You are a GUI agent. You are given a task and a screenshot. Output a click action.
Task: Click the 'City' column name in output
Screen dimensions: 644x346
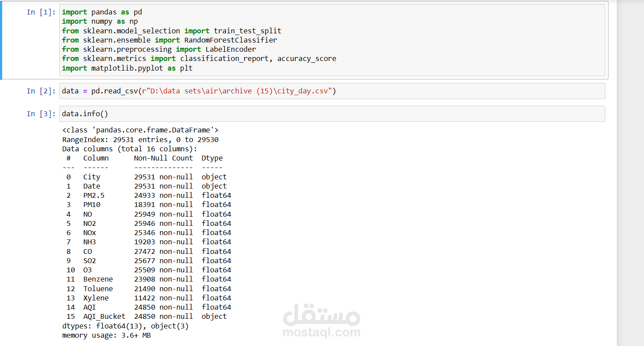pos(92,177)
